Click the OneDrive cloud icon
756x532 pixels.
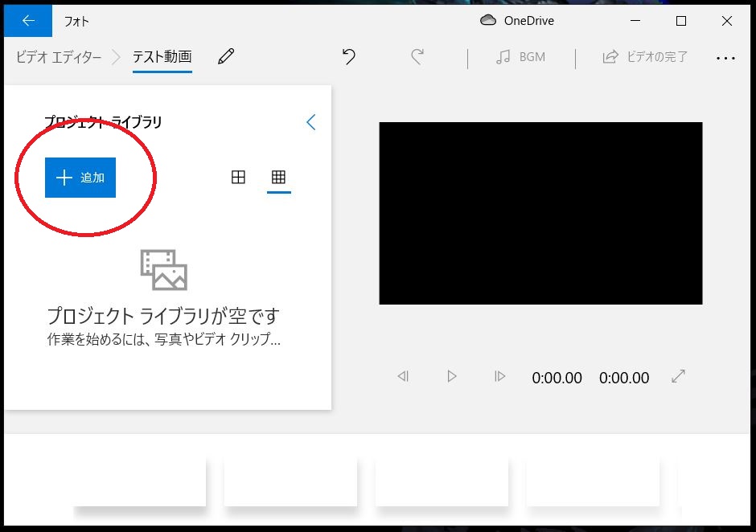coord(487,21)
